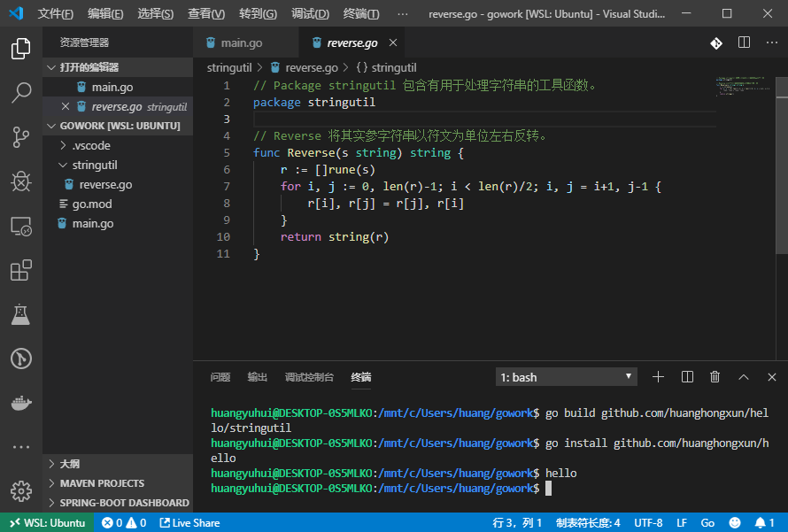Open go.mod file in explorer
Screen dimensions: 788x532
[x=118, y=204]
